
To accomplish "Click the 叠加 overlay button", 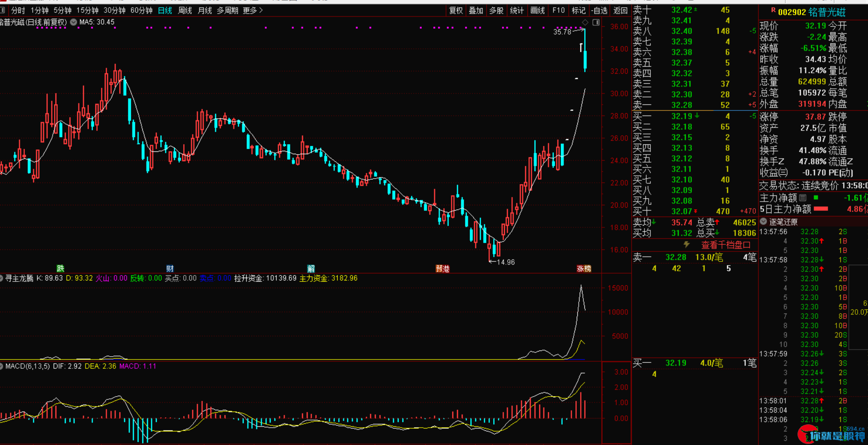I will point(476,10).
